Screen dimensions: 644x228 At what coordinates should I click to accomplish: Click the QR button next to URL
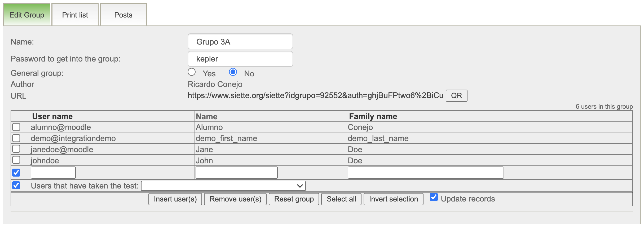click(456, 96)
